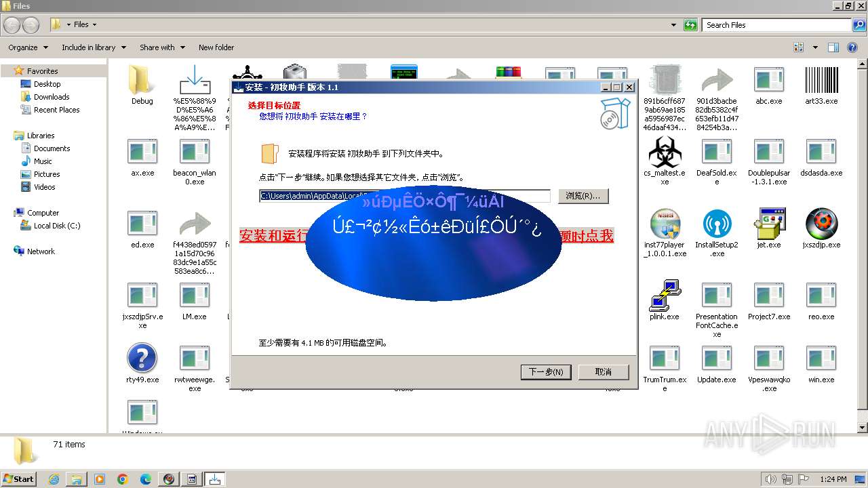This screenshot has width=868, height=488.
Task: Select TrumTrum.exe file
Action: 665,359
